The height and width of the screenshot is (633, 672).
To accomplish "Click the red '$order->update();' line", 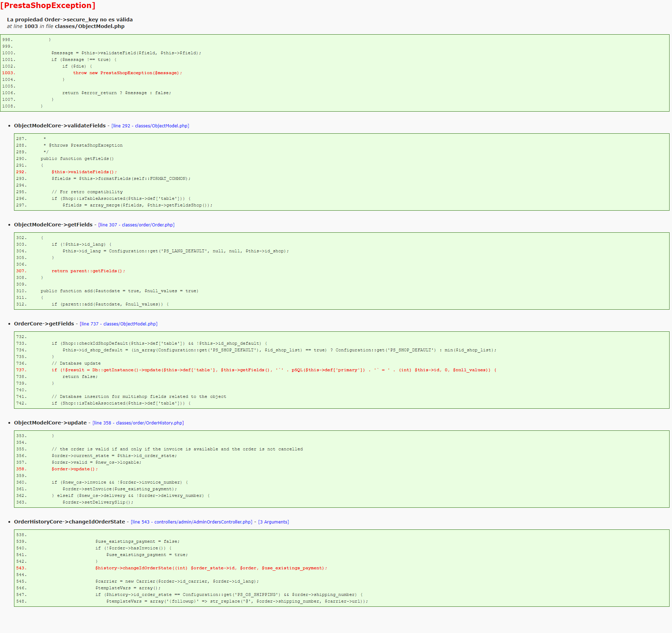I will pyautogui.click(x=75, y=469).
